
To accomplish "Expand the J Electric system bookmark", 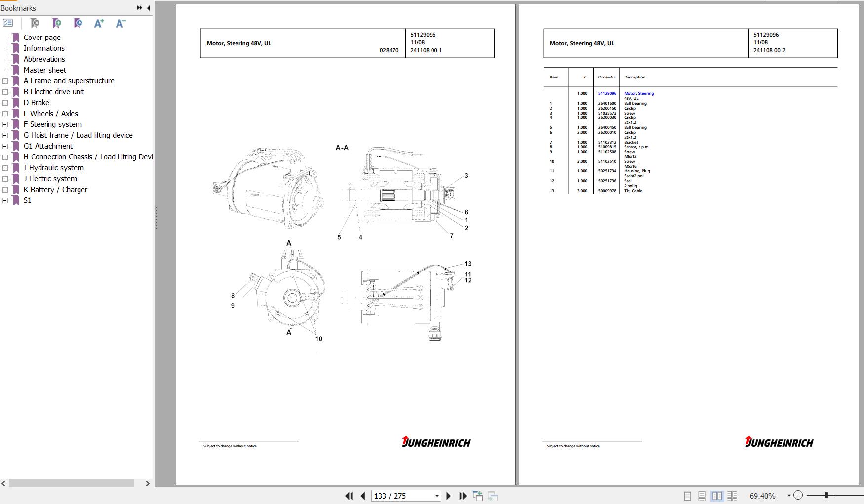I will point(5,179).
